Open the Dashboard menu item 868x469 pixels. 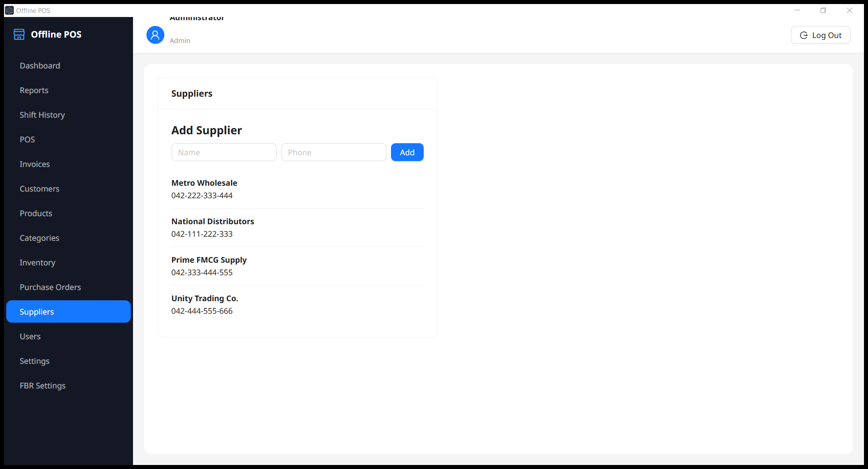69,66
